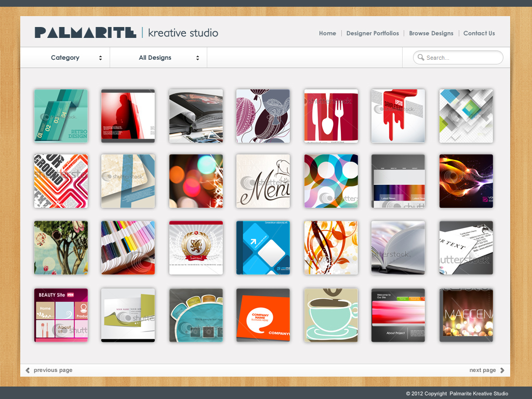This screenshot has height=399, width=532.
Task: Open the teal Retro Design thumbnail
Action: click(61, 116)
